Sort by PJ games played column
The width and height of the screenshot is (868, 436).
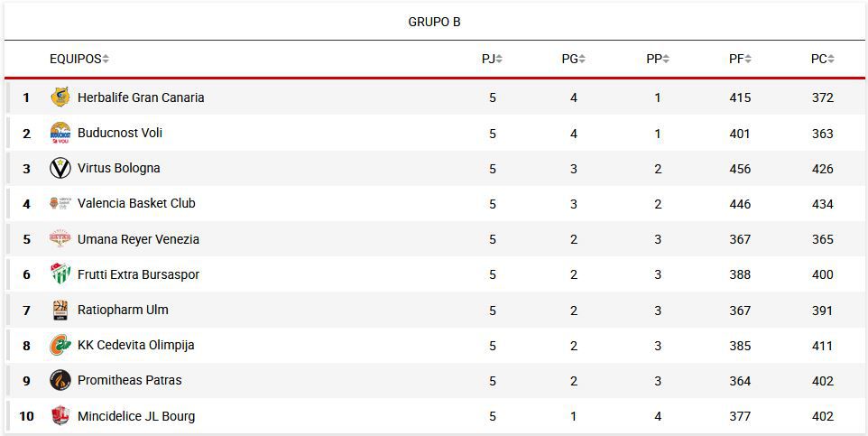coord(499,59)
